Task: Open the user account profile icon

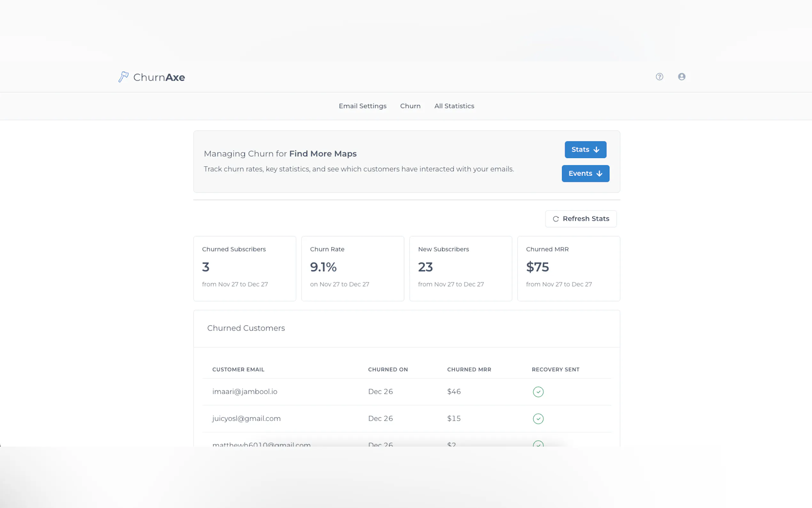Action: 682,76
